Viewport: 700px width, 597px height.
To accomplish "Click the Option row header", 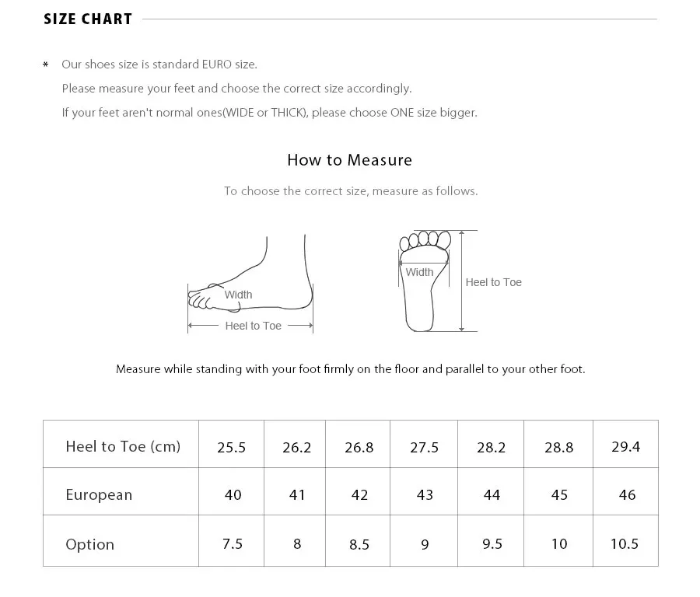I will (89, 544).
